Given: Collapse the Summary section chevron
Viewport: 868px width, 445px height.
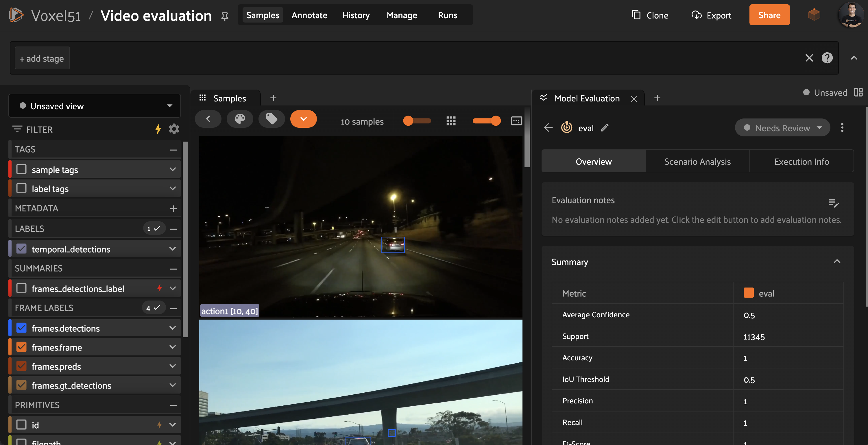Looking at the screenshot, I should click(837, 262).
